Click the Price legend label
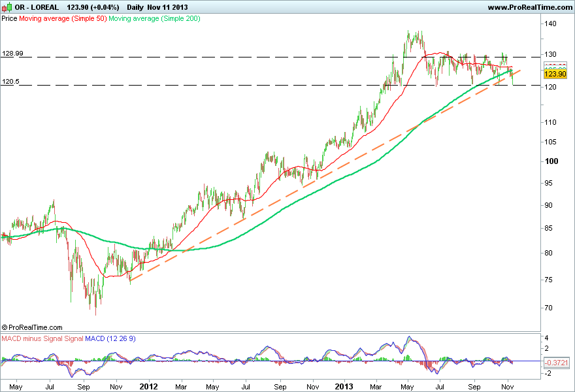The height and width of the screenshot is (392, 575). (x=9, y=18)
